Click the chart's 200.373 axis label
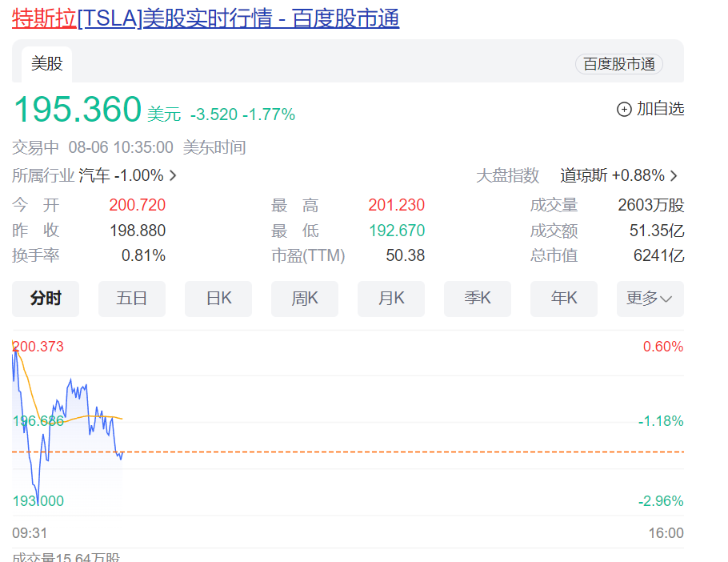This screenshot has height=562, width=728. (x=38, y=347)
